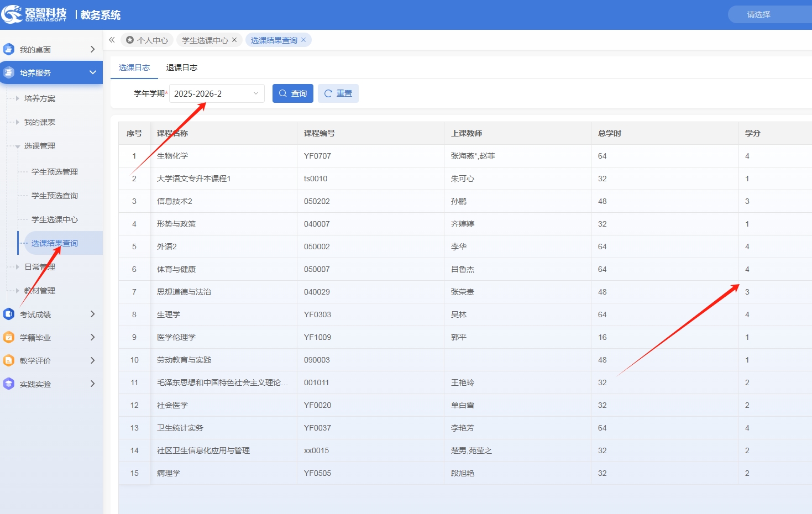Switch to the 退课日志 tab
This screenshot has height=514, width=812.
click(x=181, y=67)
